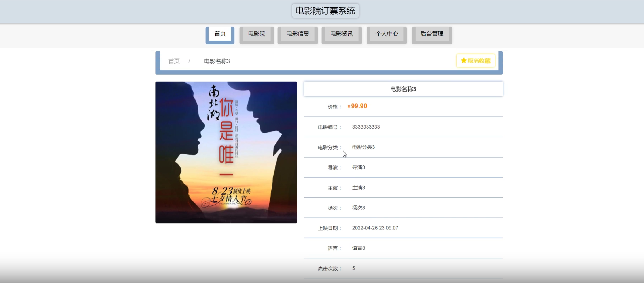Viewport: 644px width, 283px height.
Task: Click the category value 电影分类3
Action: (363, 147)
